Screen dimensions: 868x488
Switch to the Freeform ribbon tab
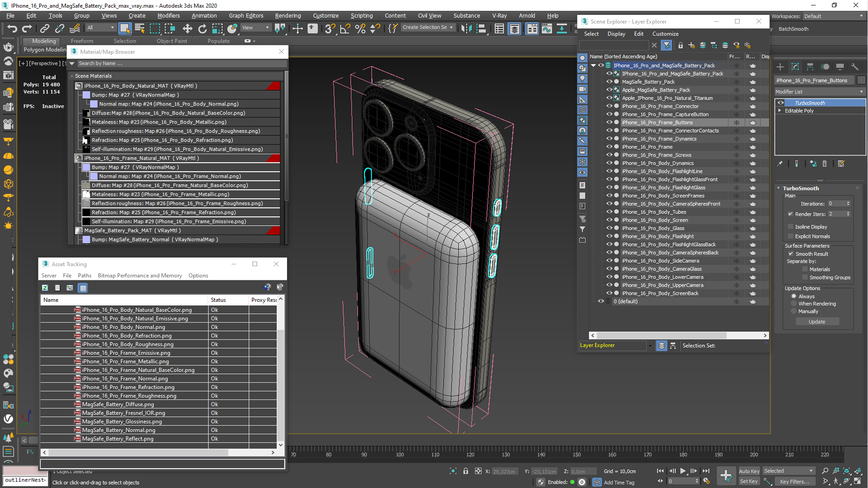[82, 41]
